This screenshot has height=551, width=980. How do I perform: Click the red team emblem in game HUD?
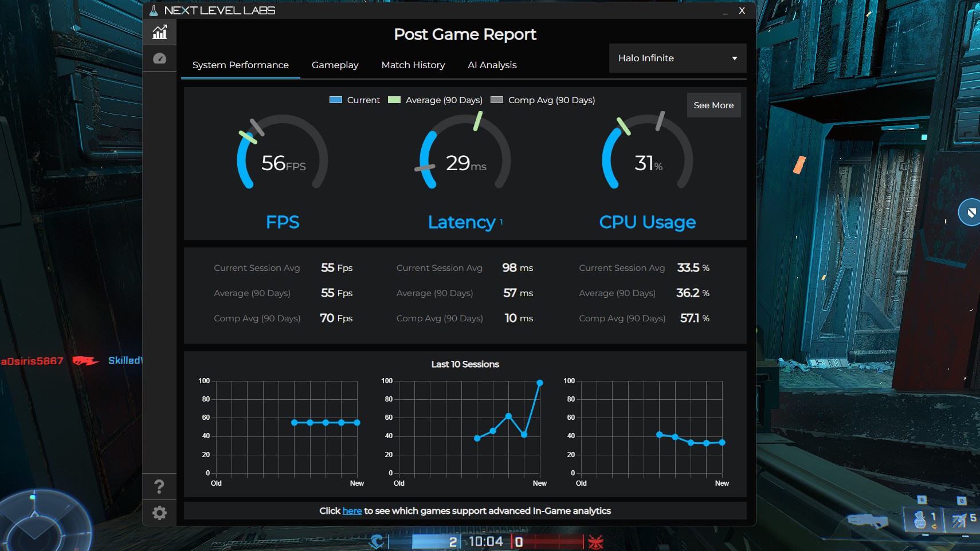click(x=596, y=542)
